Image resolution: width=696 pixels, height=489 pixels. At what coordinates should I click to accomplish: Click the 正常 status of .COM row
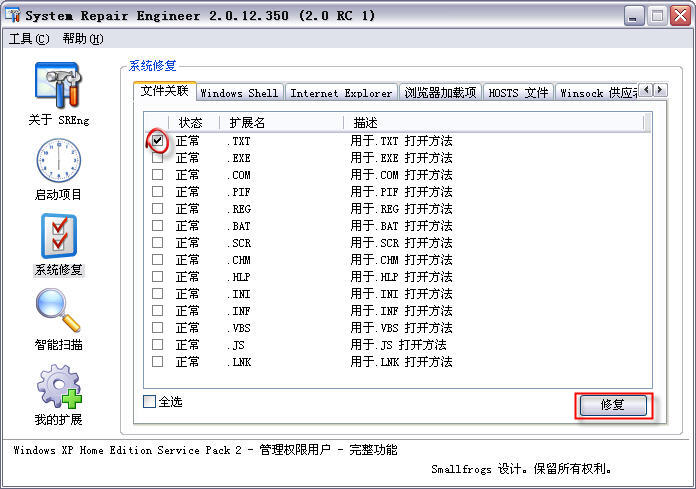pos(187,175)
